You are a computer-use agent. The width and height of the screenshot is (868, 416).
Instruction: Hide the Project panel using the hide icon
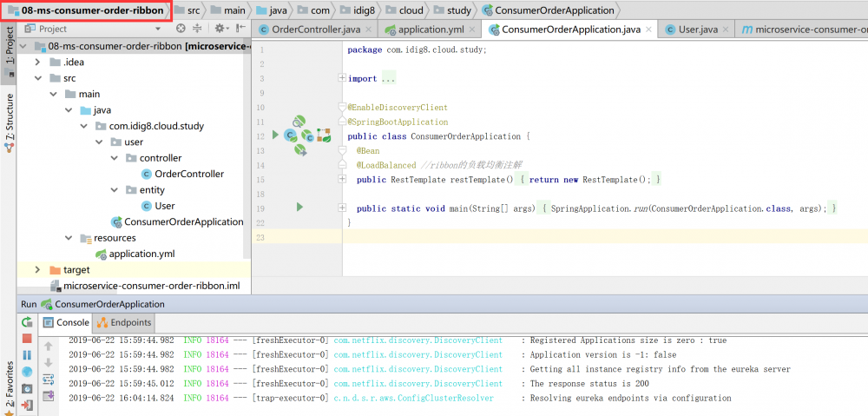point(240,29)
